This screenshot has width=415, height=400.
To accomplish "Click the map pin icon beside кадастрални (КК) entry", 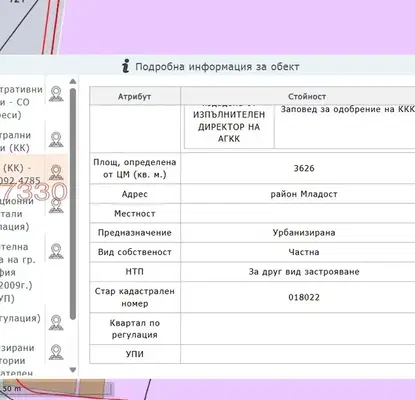I will pos(56,140).
